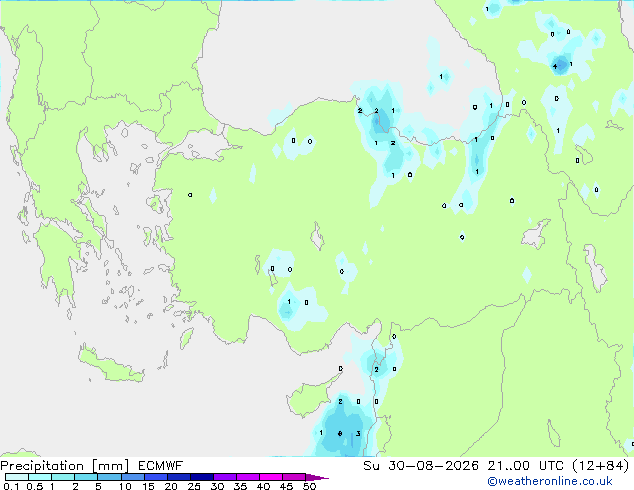Pick the 10–15 mm legend swatch
Image resolution: width=634 pixels, height=490 pixels.
(x=132, y=477)
